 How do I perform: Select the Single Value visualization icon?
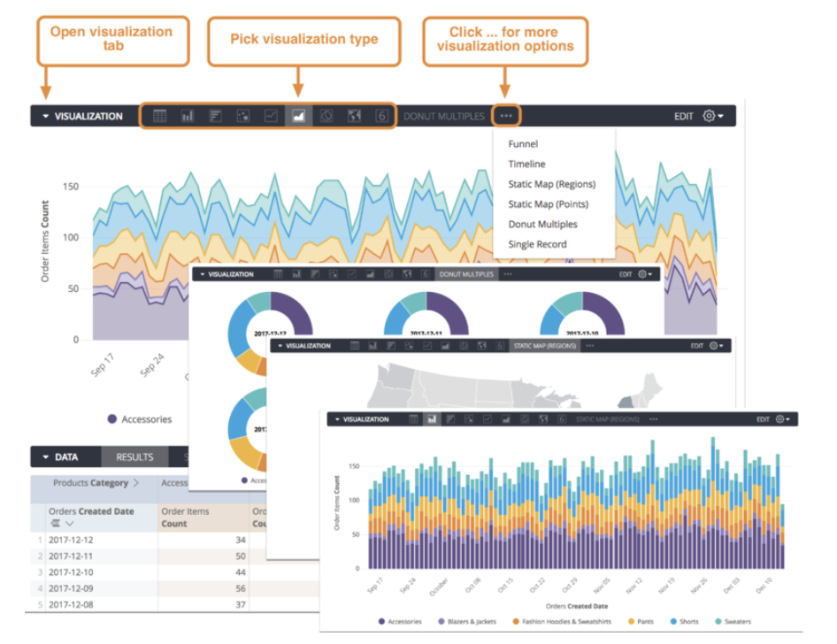[x=381, y=116]
